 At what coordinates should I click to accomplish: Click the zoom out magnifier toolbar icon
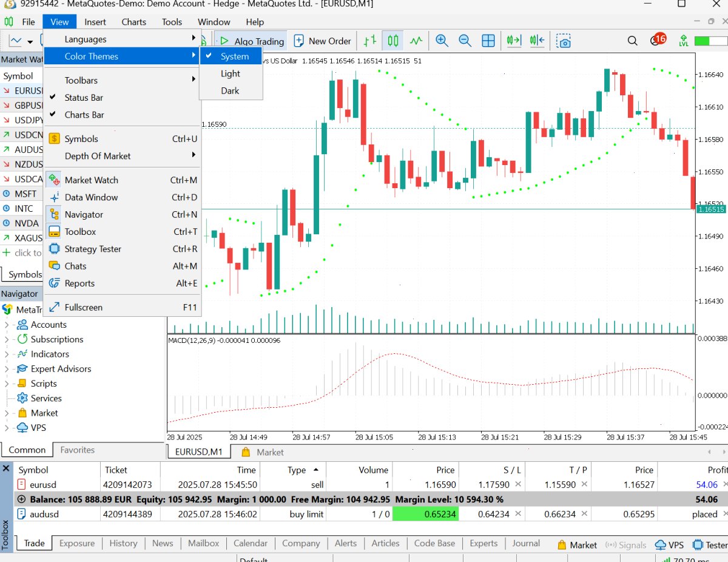pos(465,41)
